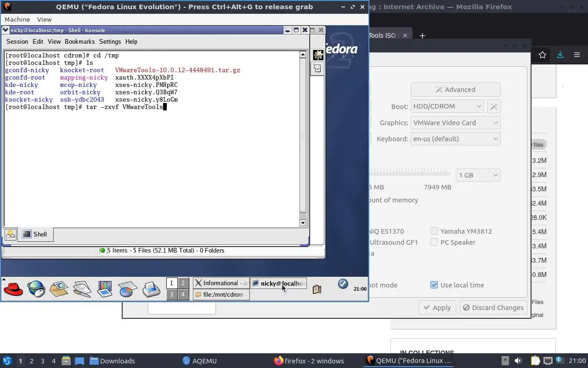Switch to file:/mnt/cdrom task in Fedora taskbar

[221, 294]
